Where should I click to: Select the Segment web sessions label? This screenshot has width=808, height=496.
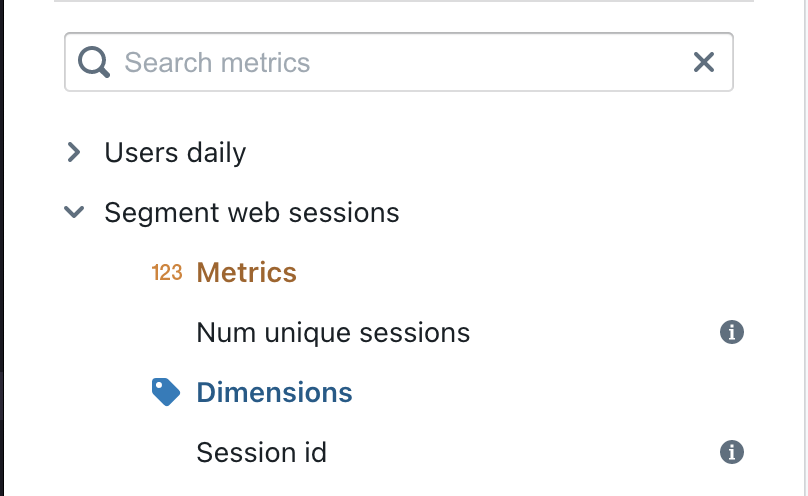coord(252,213)
